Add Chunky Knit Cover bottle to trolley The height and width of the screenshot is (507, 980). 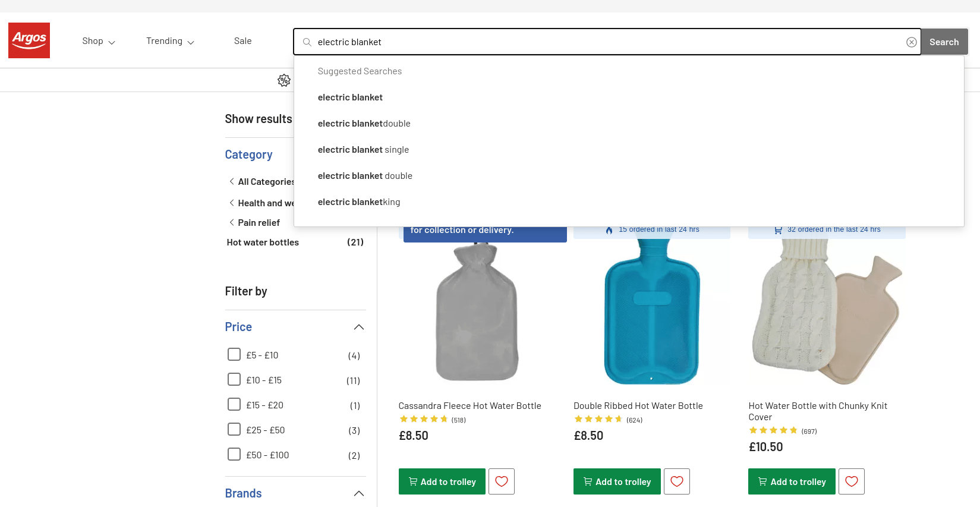pos(792,481)
